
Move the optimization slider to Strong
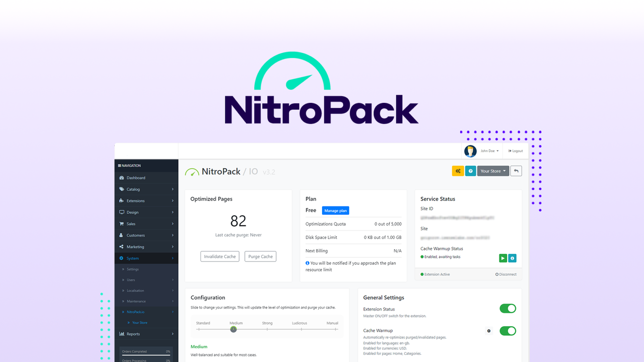[267, 329]
